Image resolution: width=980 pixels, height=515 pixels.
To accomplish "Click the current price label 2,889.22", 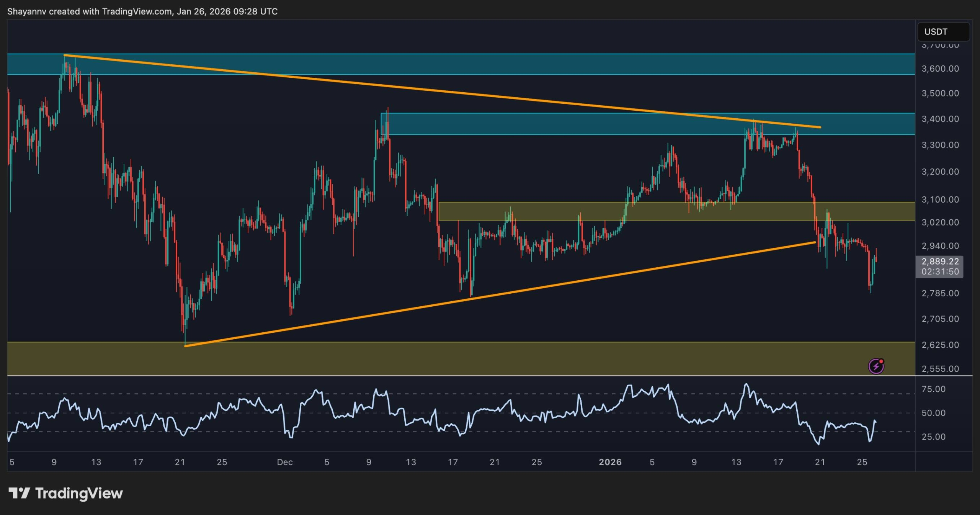I will (x=940, y=262).
